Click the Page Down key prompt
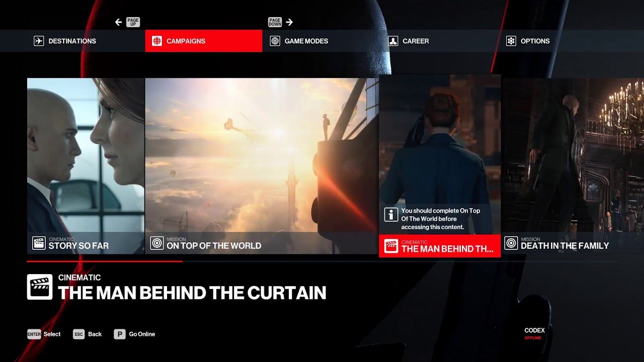Screen dimensions: 644x362 pos(275,22)
